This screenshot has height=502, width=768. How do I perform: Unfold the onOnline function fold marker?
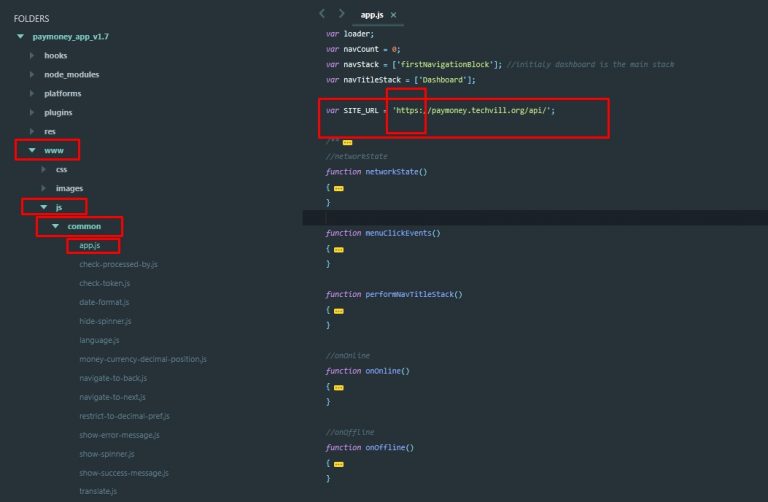click(x=339, y=386)
